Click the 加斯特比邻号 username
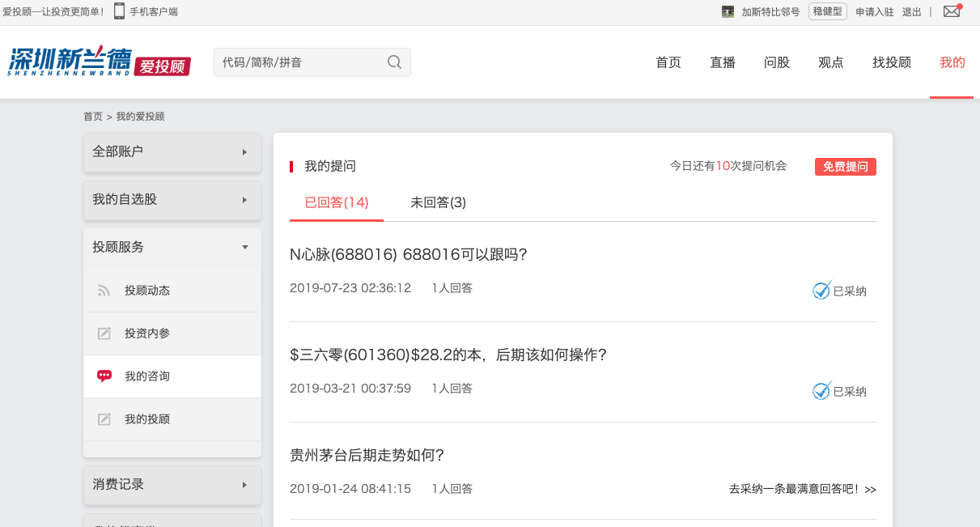Viewport: 980px width, 527px height. tap(770, 11)
